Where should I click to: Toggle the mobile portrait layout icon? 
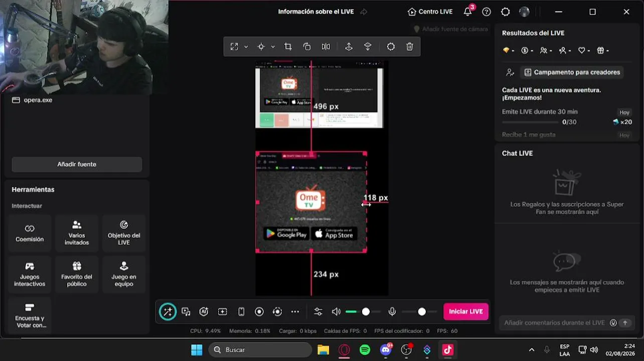click(241, 312)
